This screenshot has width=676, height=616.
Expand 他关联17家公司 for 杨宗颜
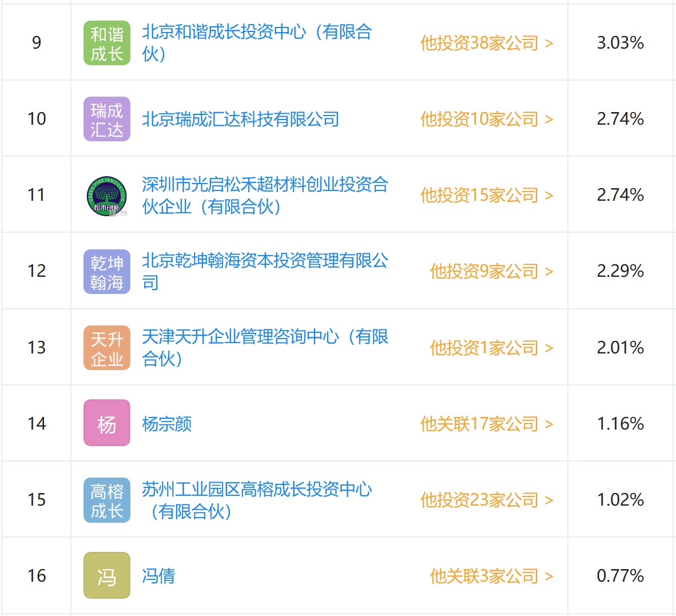point(486,424)
